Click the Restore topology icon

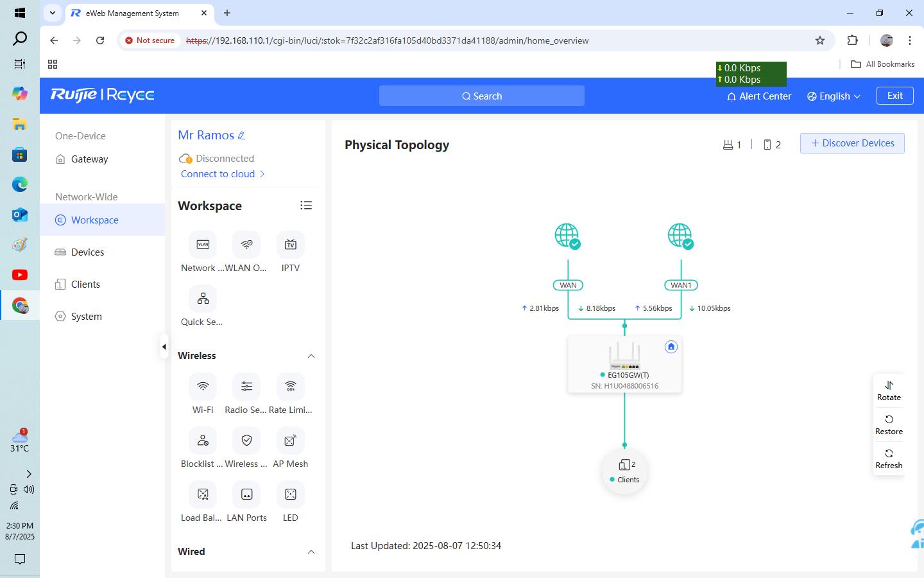(x=889, y=419)
